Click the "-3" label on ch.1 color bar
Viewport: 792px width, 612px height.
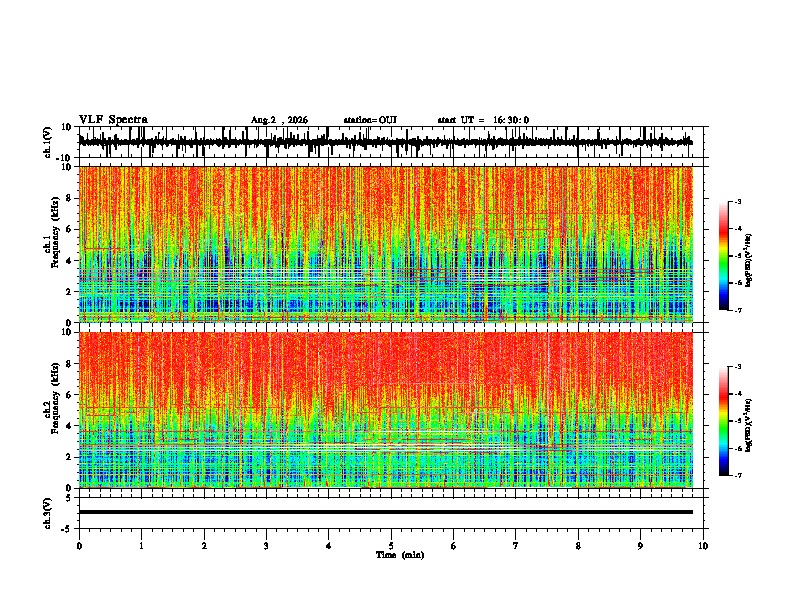tap(737, 201)
